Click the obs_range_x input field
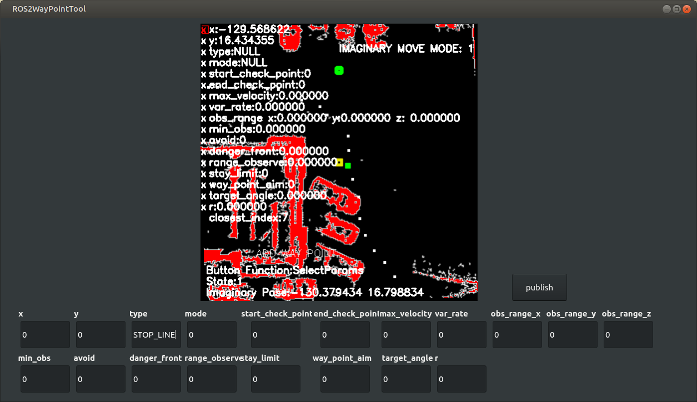The image size is (697, 402). (517, 334)
